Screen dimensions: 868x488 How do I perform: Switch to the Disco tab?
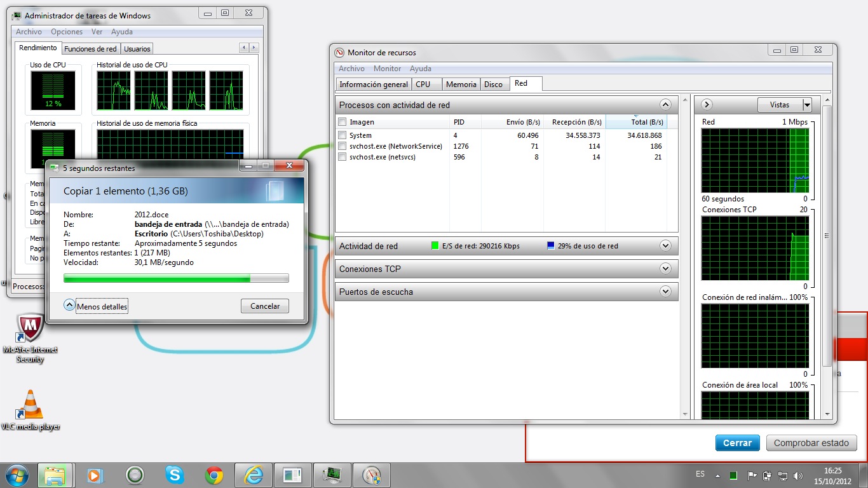click(493, 85)
